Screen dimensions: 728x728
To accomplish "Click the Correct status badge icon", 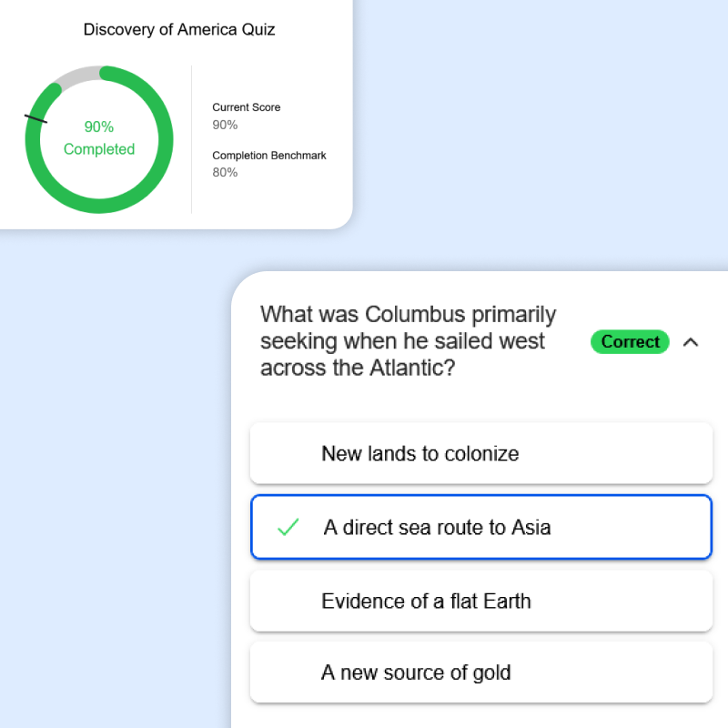I will pyautogui.click(x=630, y=342).
